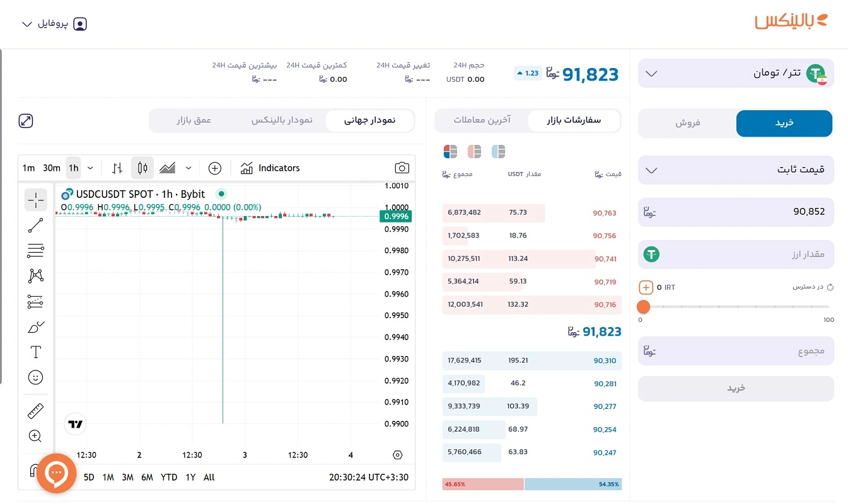Viewport: 848px width, 504px height.
Task: Click buy order price 90,310
Action: (605, 361)
